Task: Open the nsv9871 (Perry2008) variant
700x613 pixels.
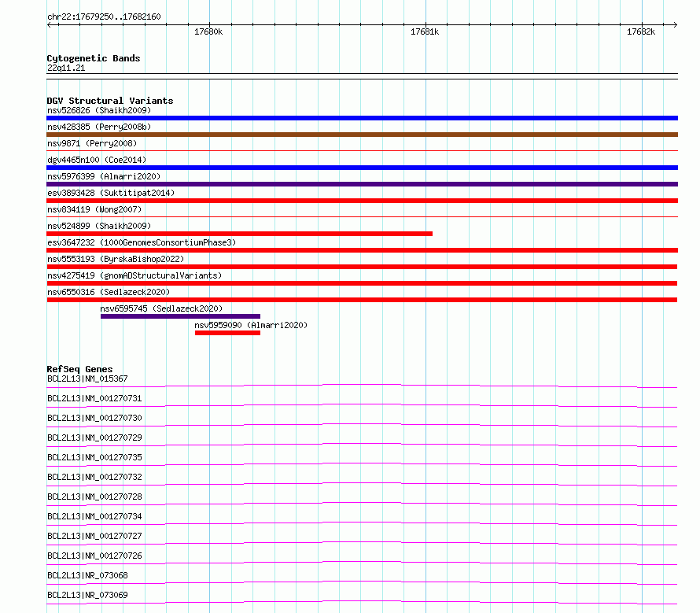Action: point(92,143)
